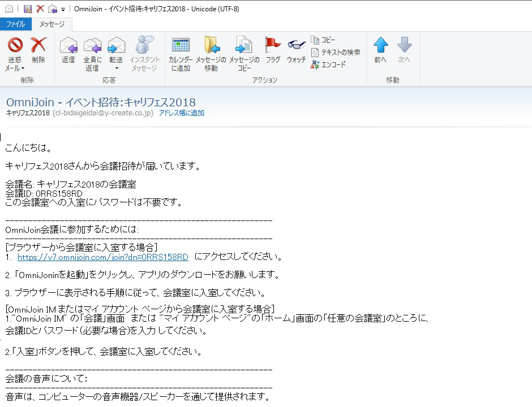The width and height of the screenshot is (532, 407).
Task: Click the Encode (エンコード) button
Action: [328, 64]
